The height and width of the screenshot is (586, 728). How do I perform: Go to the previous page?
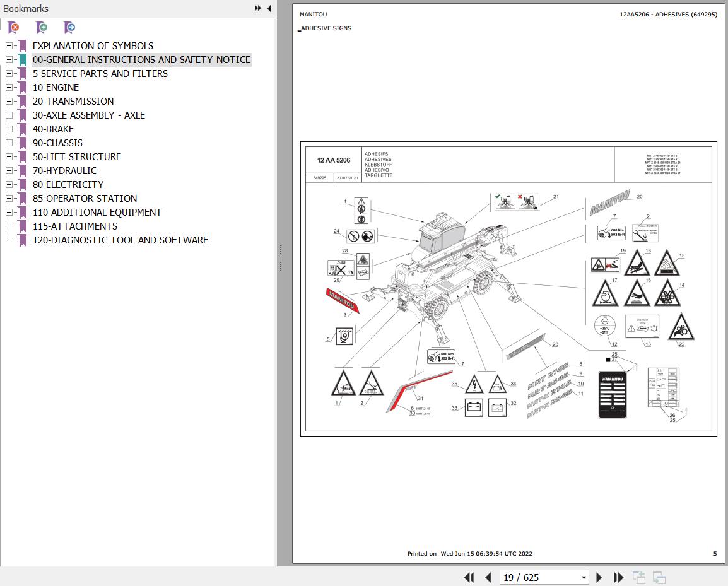pyautogui.click(x=488, y=577)
